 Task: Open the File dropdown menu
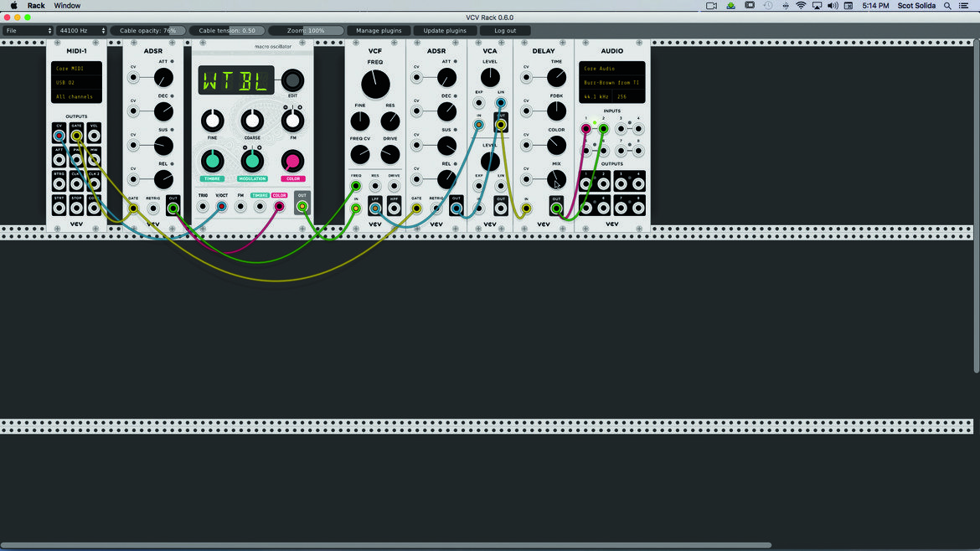(x=28, y=31)
